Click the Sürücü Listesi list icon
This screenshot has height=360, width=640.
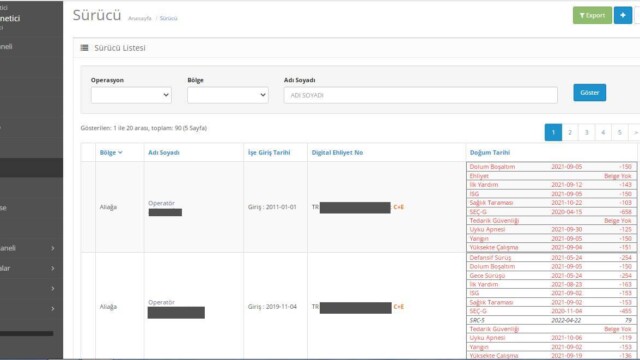pos(84,48)
